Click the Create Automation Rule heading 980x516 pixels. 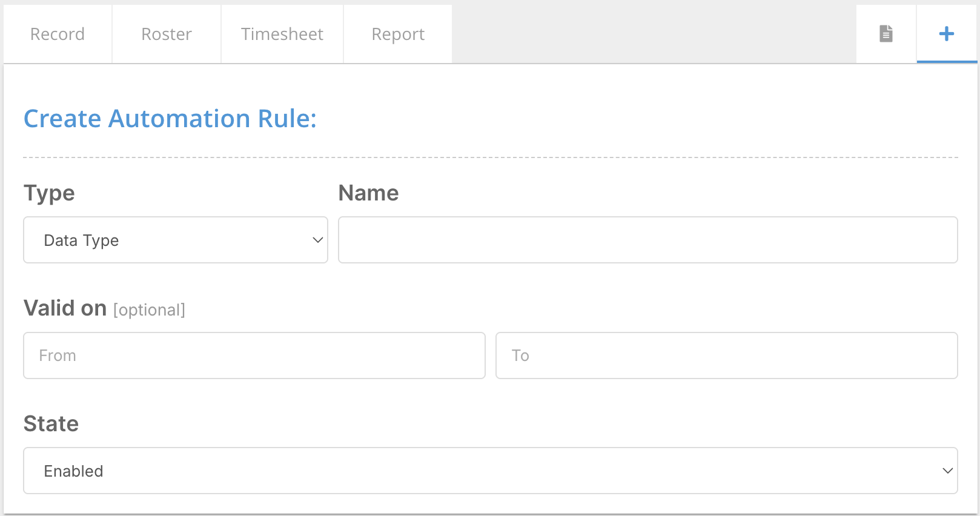pos(170,119)
